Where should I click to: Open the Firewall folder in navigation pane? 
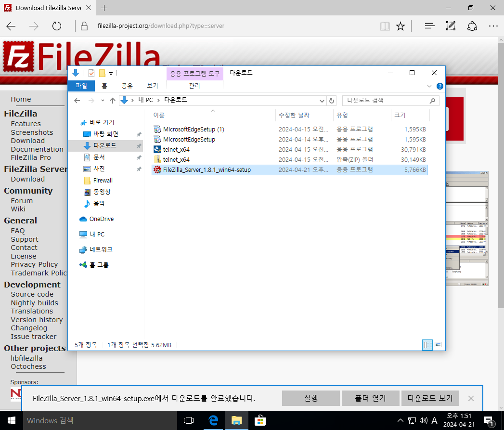tap(103, 181)
